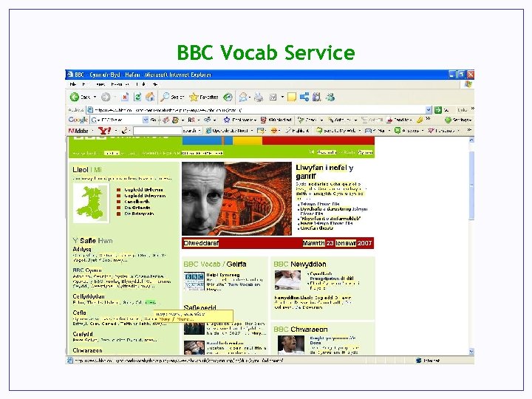Open the Back button history dropdown arrow
Screen dimensions: 532x399
click(95, 97)
